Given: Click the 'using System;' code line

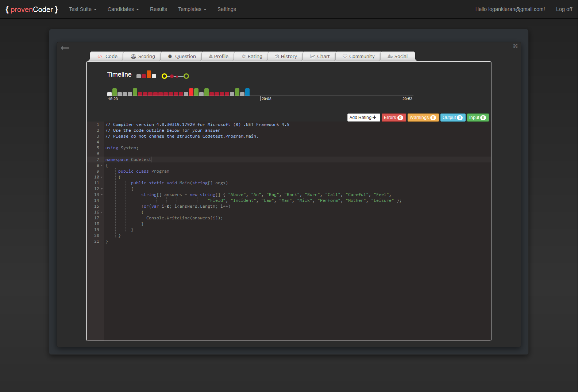Looking at the screenshot, I should [x=122, y=148].
